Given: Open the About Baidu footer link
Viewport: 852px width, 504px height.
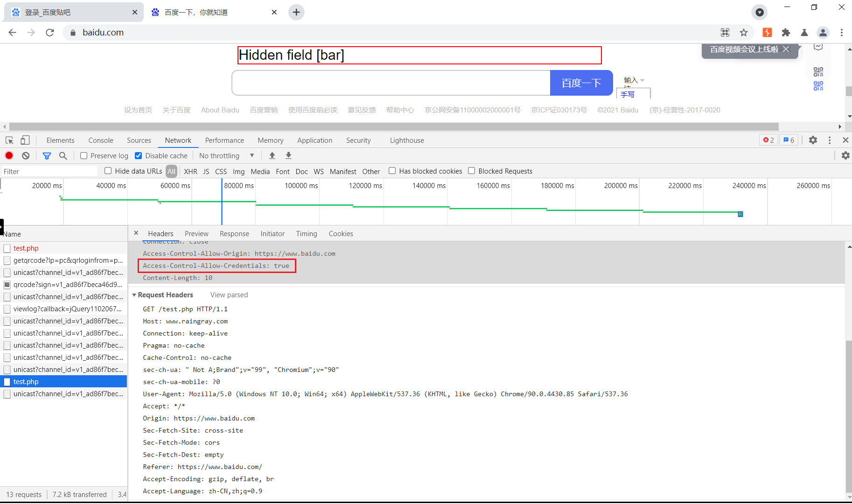Looking at the screenshot, I should click(x=220, y=110).
